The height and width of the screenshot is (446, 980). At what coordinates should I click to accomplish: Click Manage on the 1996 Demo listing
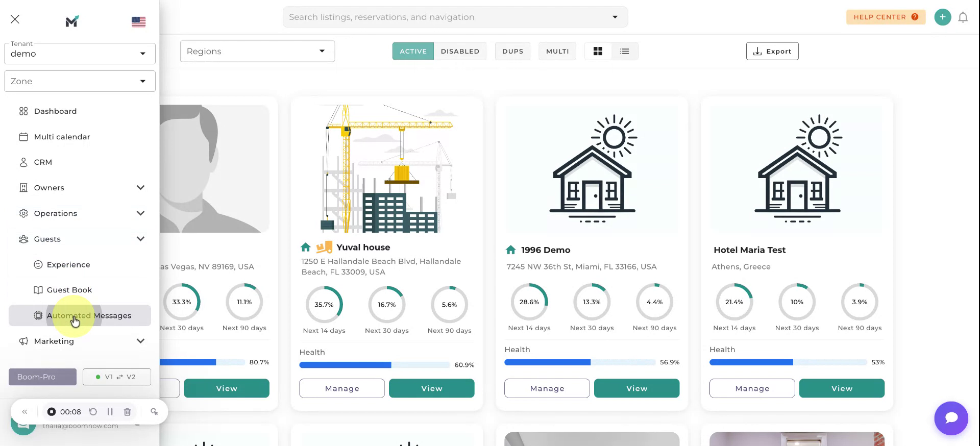[547, 388]
